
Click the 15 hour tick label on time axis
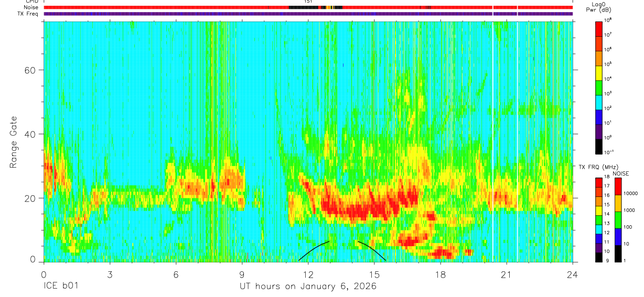point(374,274)
